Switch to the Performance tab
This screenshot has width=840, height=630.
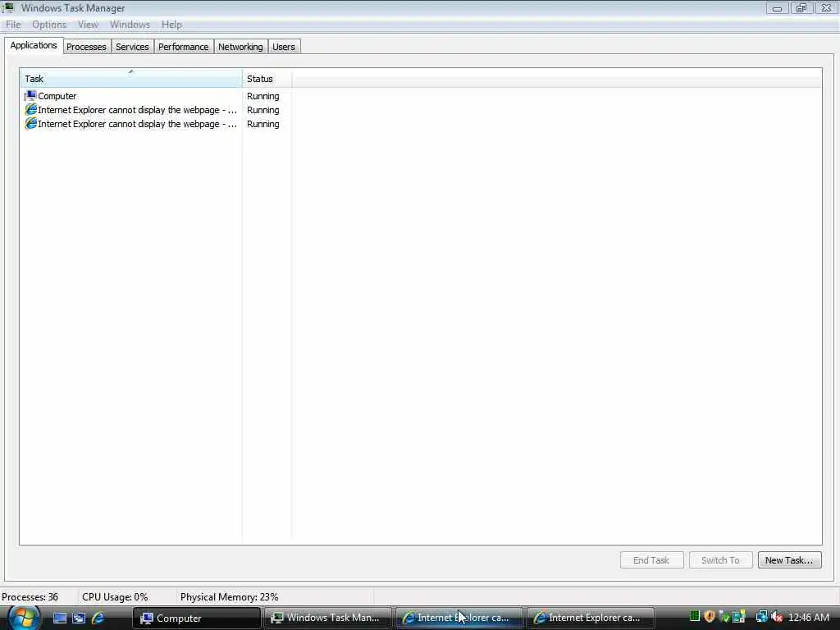pyautogui.click(x=183, y=47)
